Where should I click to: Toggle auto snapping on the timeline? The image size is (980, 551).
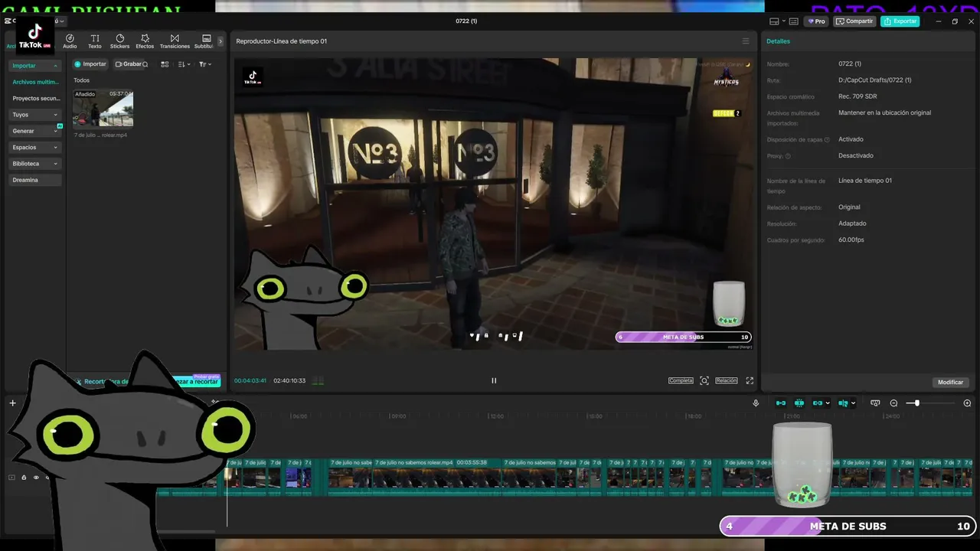pyautogui.click(x=799, y=403)
